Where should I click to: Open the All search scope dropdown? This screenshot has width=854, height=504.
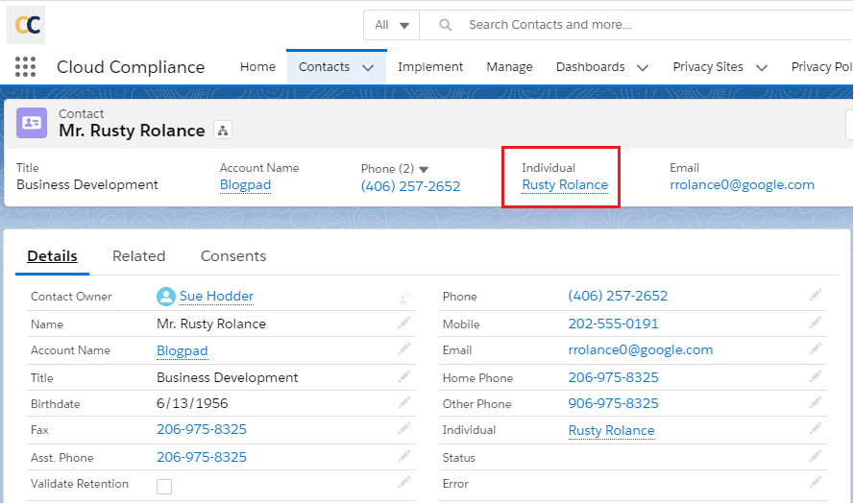(x=392, y=25)
